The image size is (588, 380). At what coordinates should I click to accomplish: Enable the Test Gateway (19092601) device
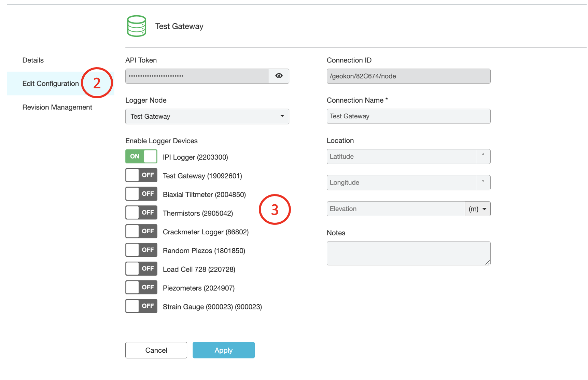click(141, 175)
